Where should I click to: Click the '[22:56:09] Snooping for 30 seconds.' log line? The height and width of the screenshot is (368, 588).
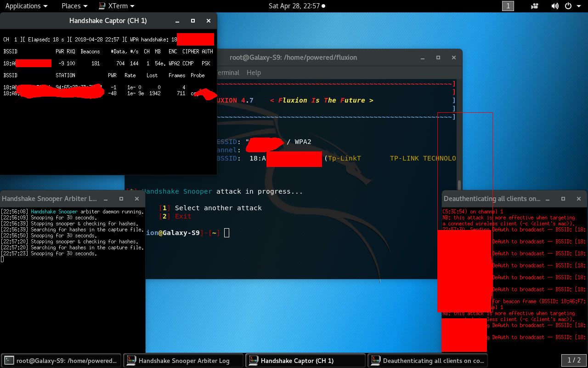(x=49, y=218)
